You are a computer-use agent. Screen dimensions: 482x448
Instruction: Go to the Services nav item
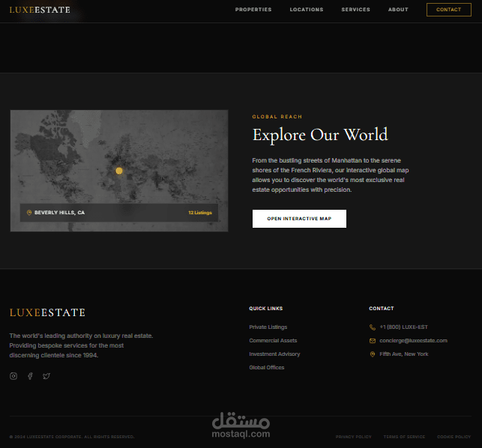[355, 10]
